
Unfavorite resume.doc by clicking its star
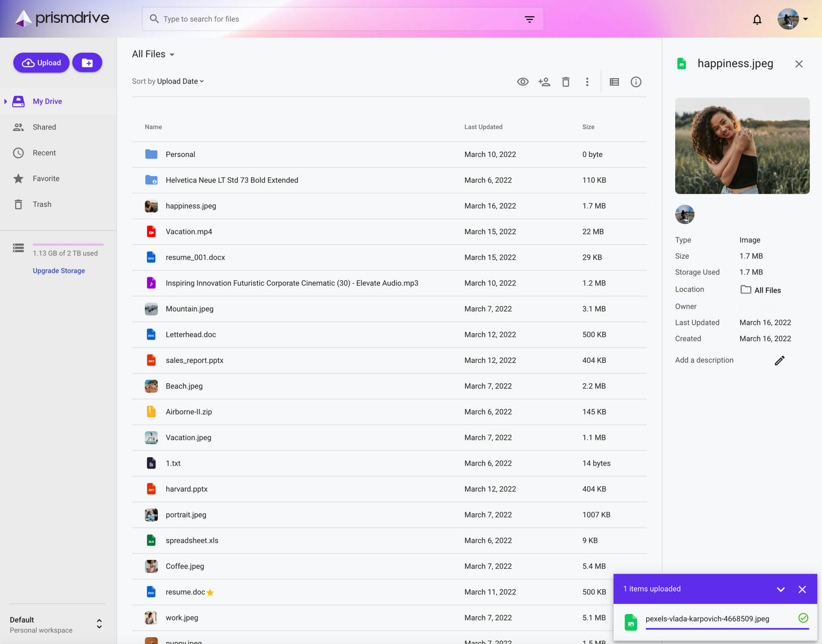point(210,592)
